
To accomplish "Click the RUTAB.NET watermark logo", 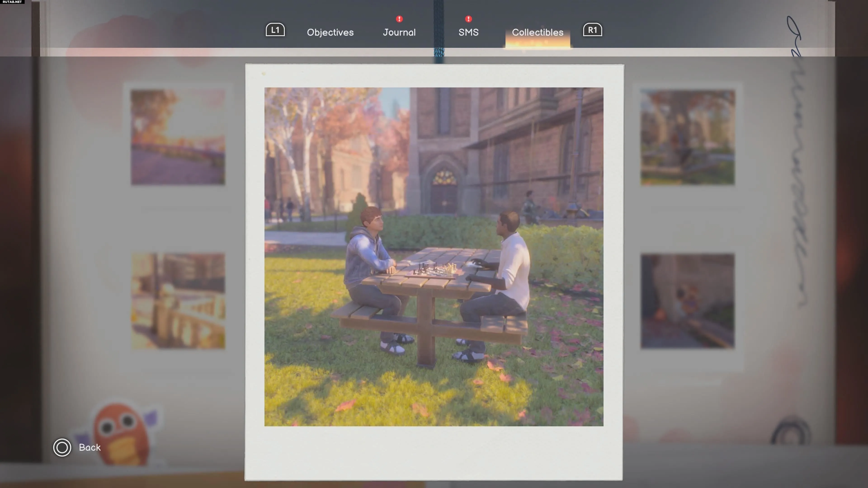I will tap(12, 2).
